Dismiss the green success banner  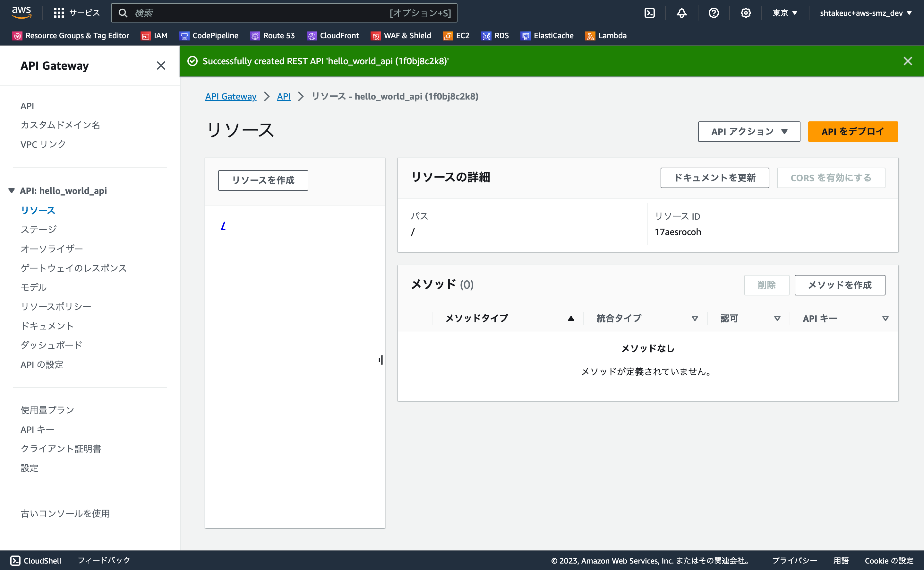[x=908, y=61]
